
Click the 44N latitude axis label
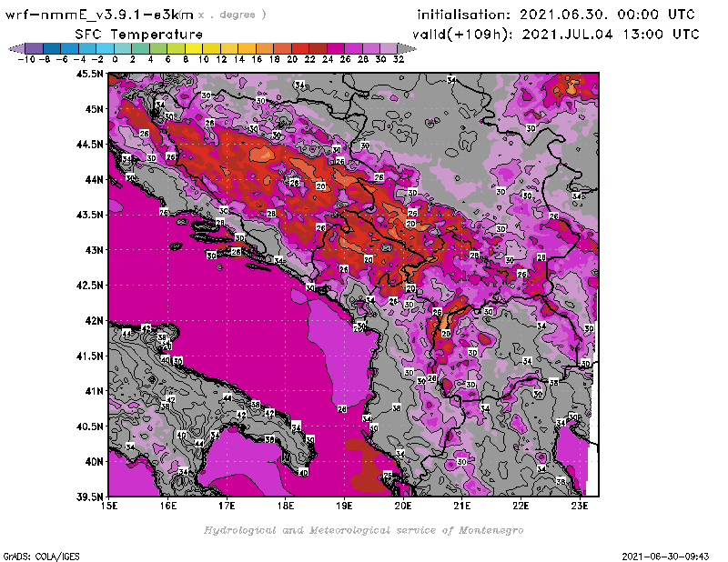pyautogui.click(x=95, y=179)
